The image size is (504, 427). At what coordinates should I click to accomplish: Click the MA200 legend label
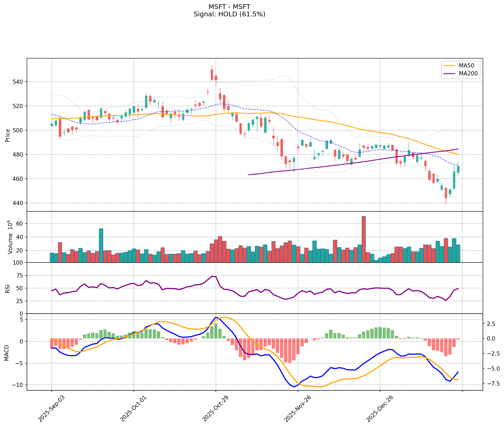point(468,74)
